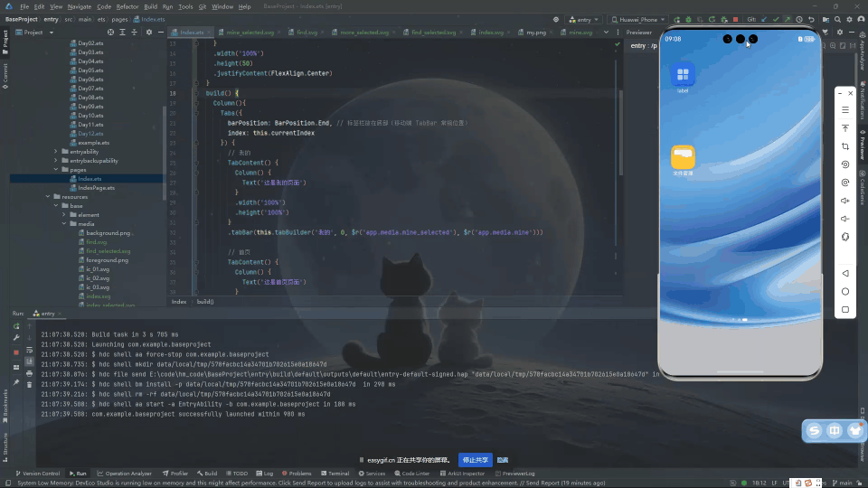Viewport: 868px width, 488px height.
Task: Toggle soft-wrap in Run console
Action: point(29,351)
